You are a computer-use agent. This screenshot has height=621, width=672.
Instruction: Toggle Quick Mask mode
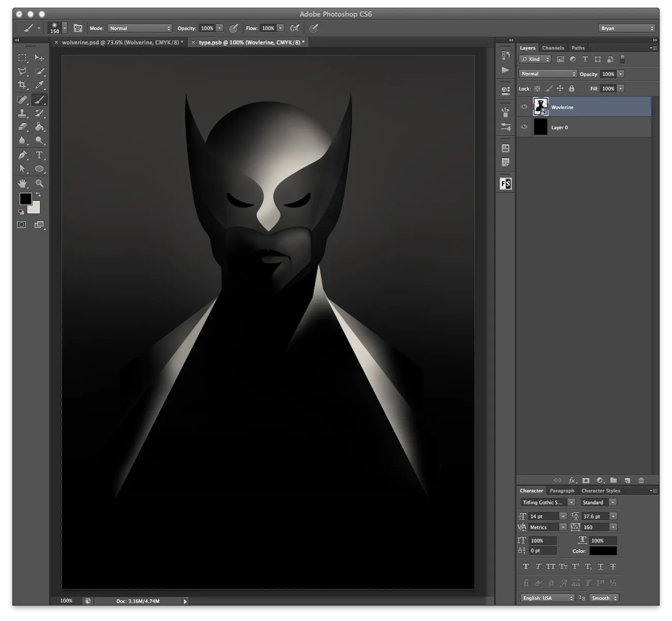pyautogui.click(x=22, y=225)
